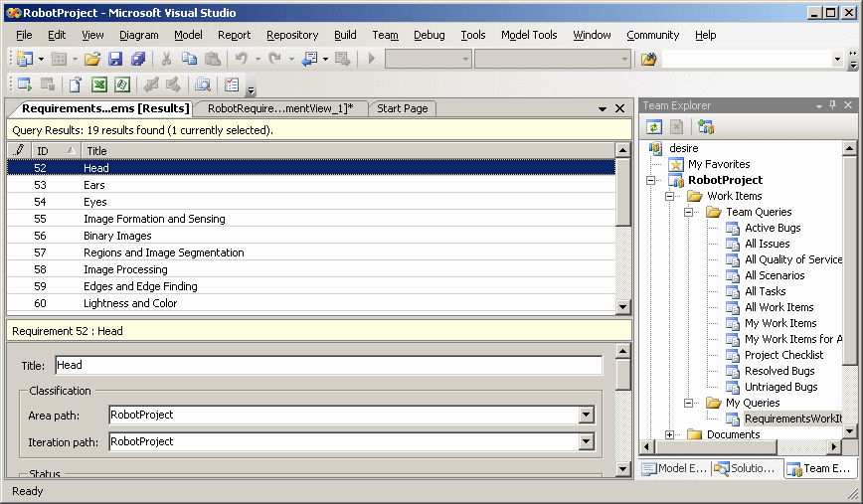Click the Copy icon in toolbar
The width and height of the screenshot is (863, 504).
189,60
